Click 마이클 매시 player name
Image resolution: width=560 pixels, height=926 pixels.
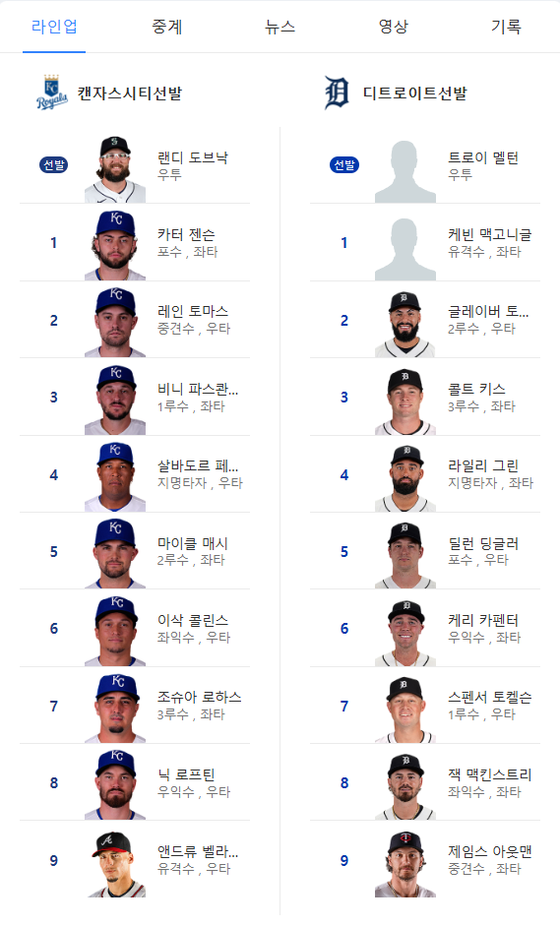(x=193, y=543)
